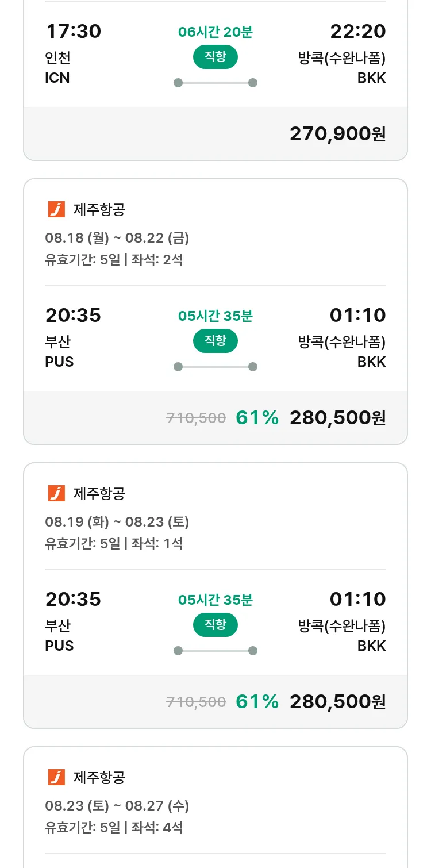The image size is (431, 868).
Task: Open the 08.18 (월) ~ 08.22 (금) date range
Action: (117, 238)
